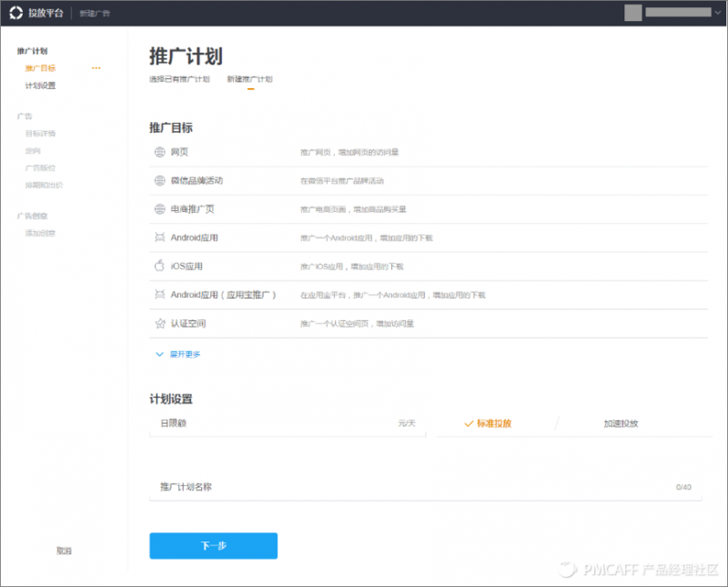Select iOS应用 promotion goal

point(429,266)
